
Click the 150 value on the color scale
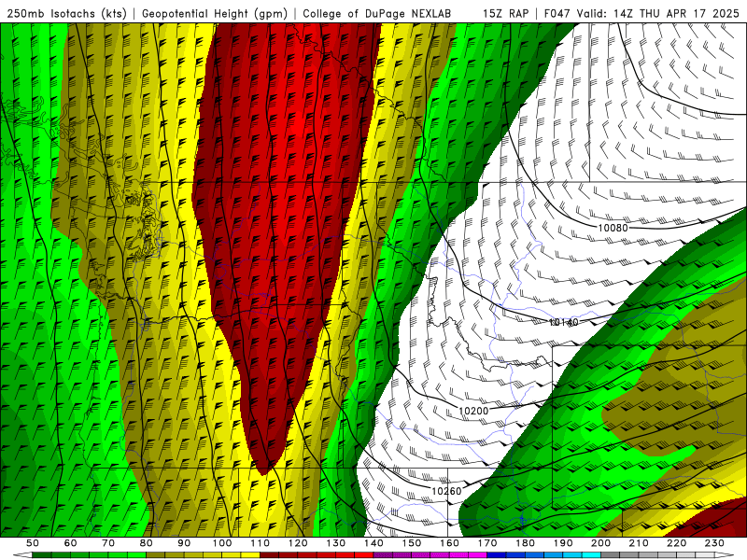pos(412,543)
